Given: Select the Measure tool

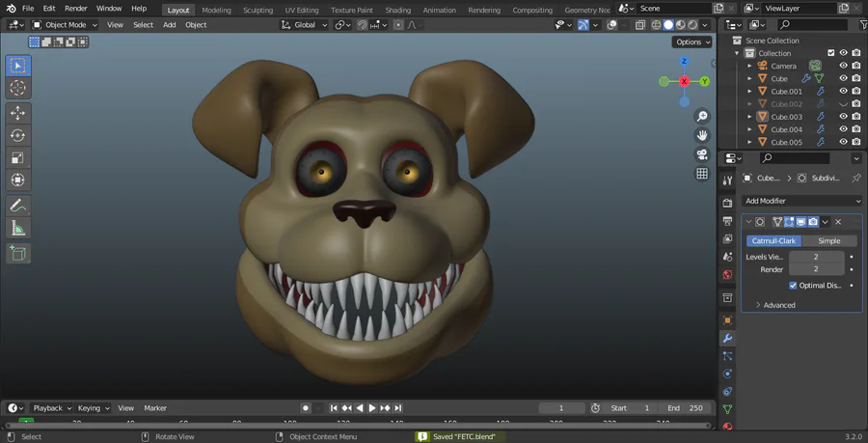Looking at the screenshot, I should click(18, 229).
